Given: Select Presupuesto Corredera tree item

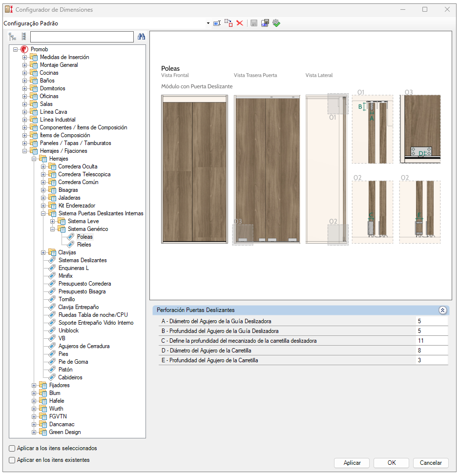Looking at the screenshot, I should 84,284.
